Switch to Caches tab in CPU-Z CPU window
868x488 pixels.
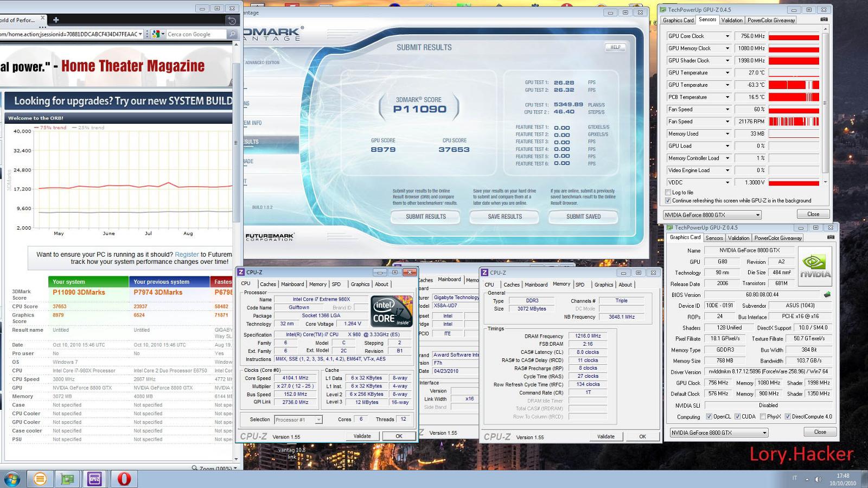[x=267, y=284]
